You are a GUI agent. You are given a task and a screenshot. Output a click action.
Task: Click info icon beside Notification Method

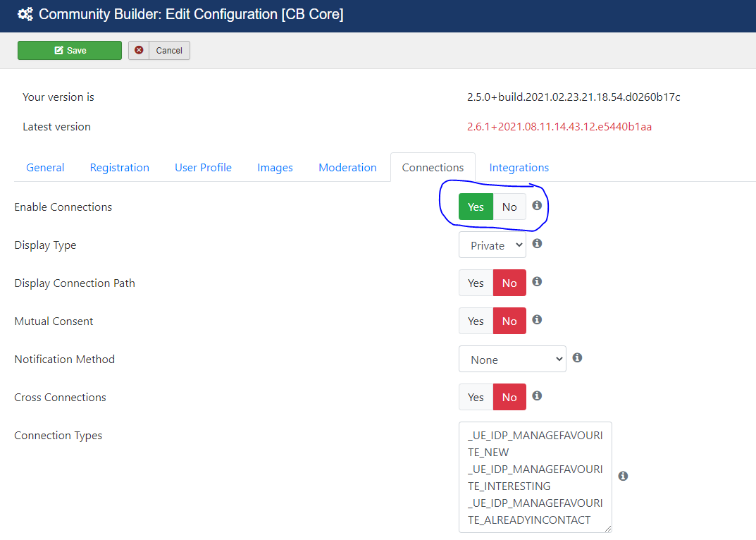[x=577, y=358]
